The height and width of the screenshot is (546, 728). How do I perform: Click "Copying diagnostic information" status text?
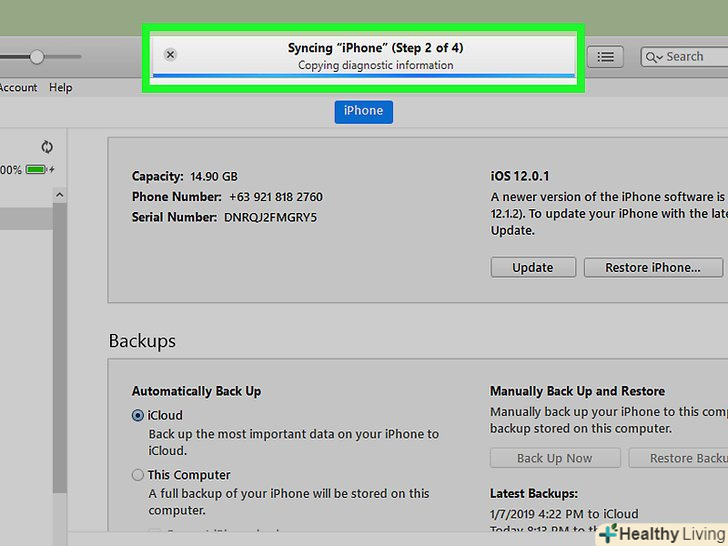(x=376, y=65)
